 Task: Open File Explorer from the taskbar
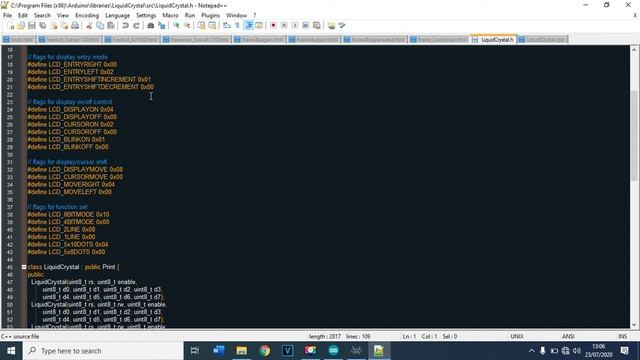tap(242, 351)
